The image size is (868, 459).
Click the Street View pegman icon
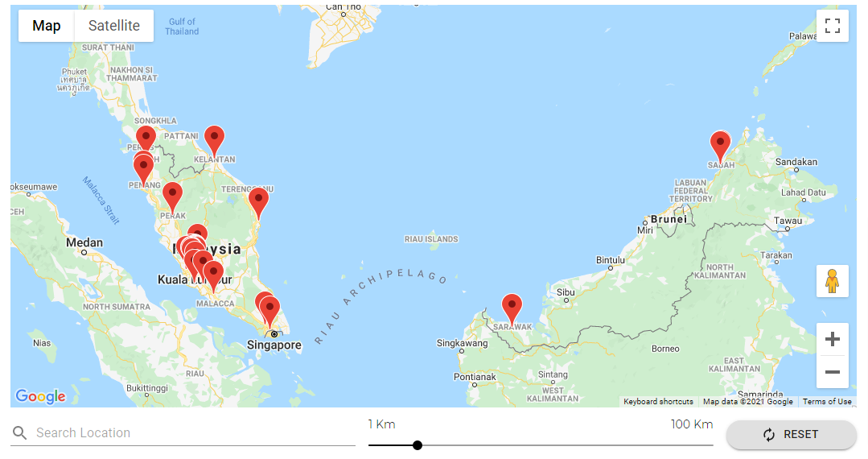832,281
